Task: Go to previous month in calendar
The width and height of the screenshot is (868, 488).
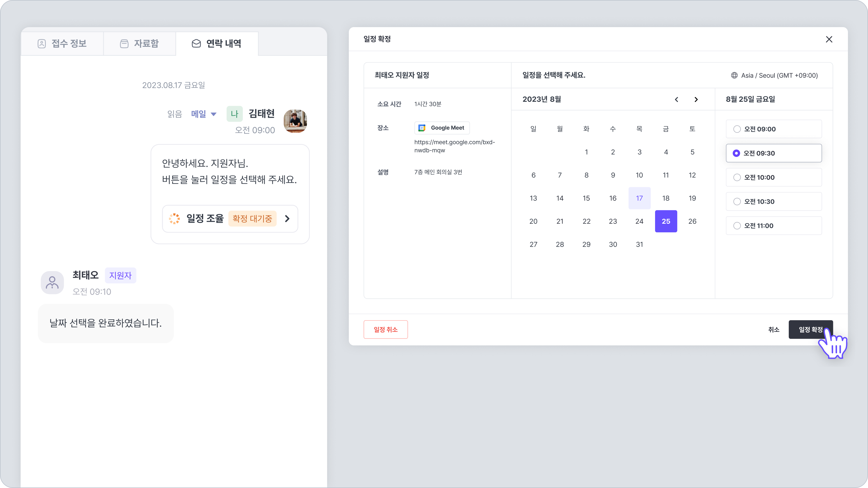Action: [676, 99]
